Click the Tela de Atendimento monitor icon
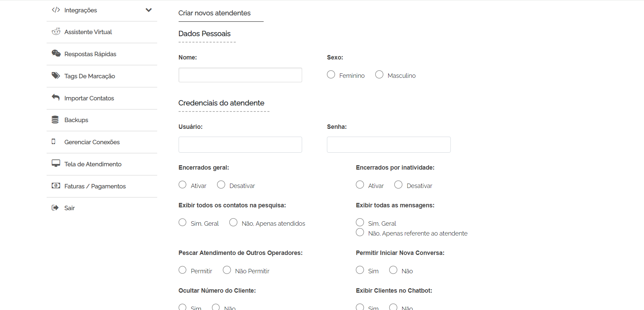 (56, 163)
